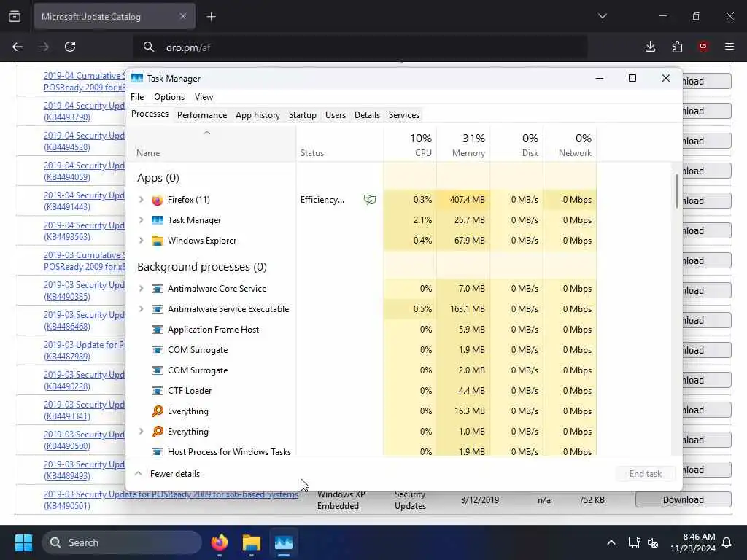Image resolution: width=747 pixels, height=560 pixels.
Task: Click the Antimalware Service Executable icon
Action: (158, 309)
